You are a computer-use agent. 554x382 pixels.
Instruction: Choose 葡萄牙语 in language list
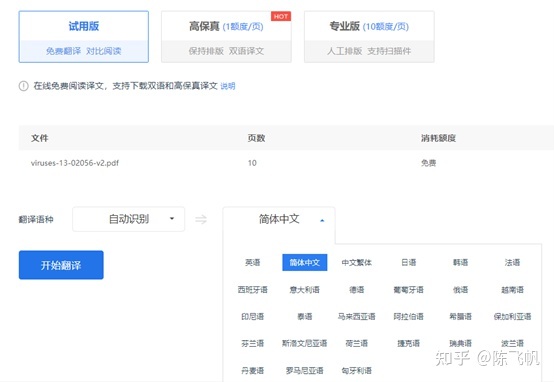(x=408, y=290)
